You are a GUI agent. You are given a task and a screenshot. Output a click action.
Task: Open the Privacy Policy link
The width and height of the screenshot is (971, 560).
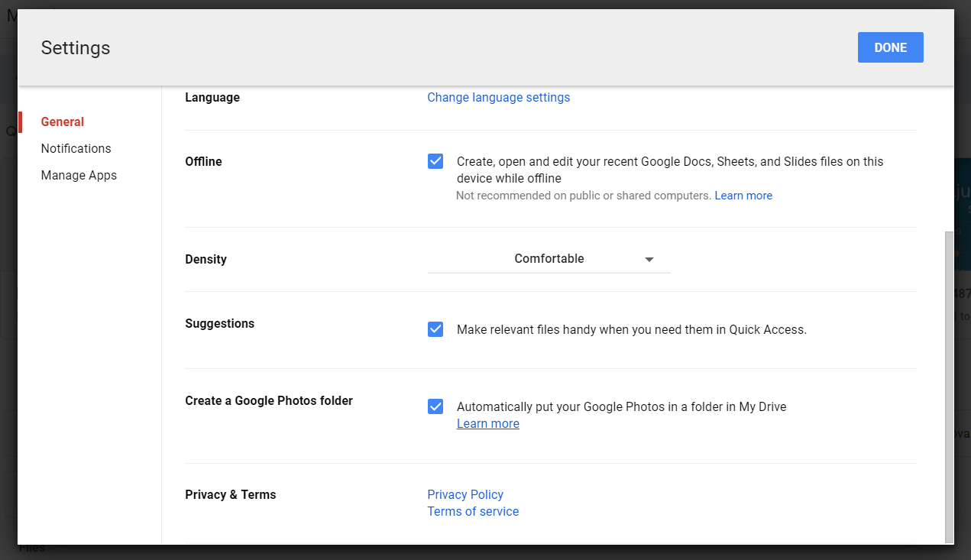tap(465, 495)
